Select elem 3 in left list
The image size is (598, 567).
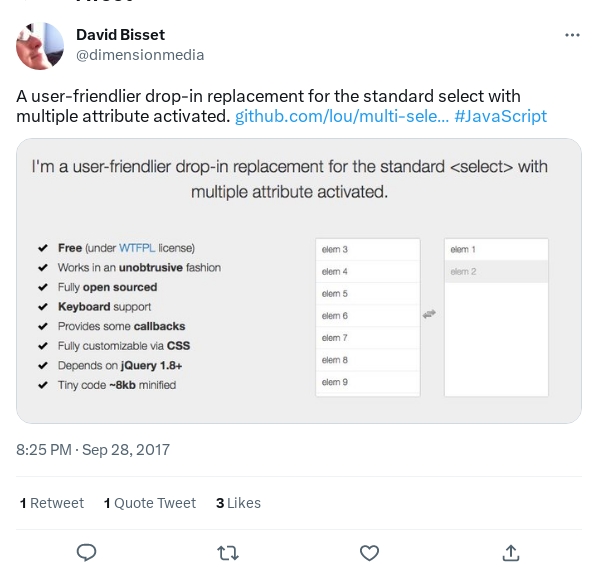tap(368, 249)
